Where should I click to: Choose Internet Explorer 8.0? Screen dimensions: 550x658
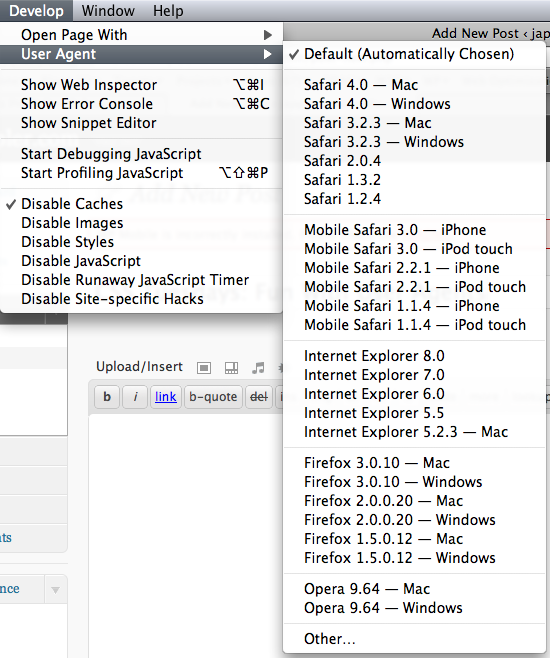tap(414, 356)
